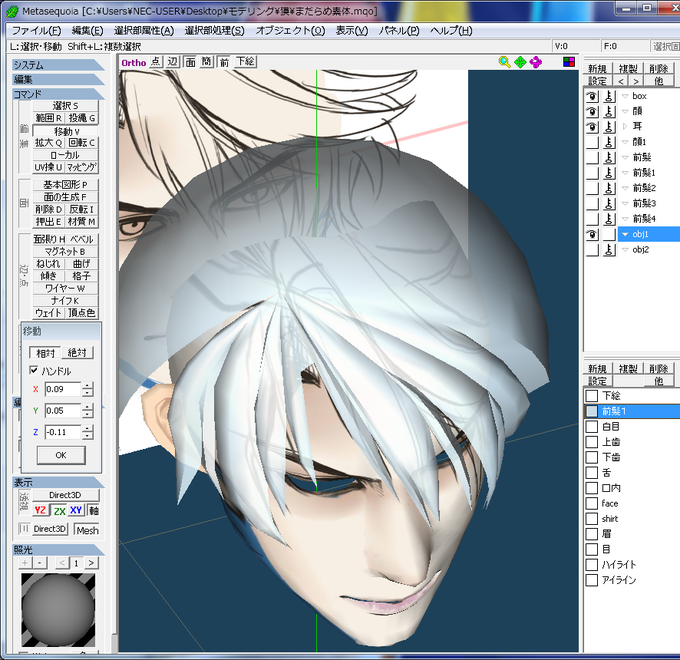
Task: Switch move mode to 絶対 absolute
Action: tap(78, 353)
